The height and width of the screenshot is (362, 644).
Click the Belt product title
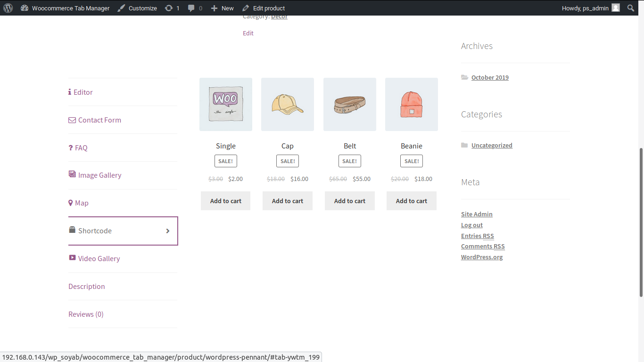click(350, 146)
